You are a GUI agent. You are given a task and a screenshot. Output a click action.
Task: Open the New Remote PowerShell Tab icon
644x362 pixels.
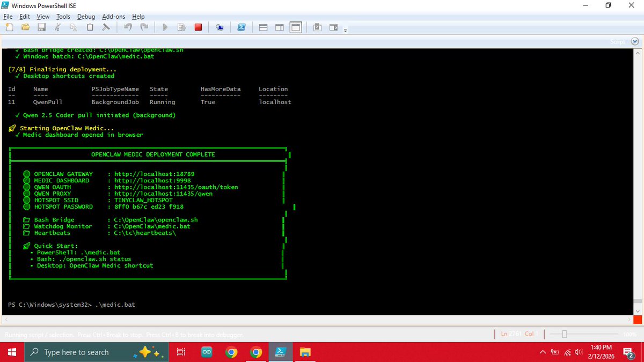point(219,27)
